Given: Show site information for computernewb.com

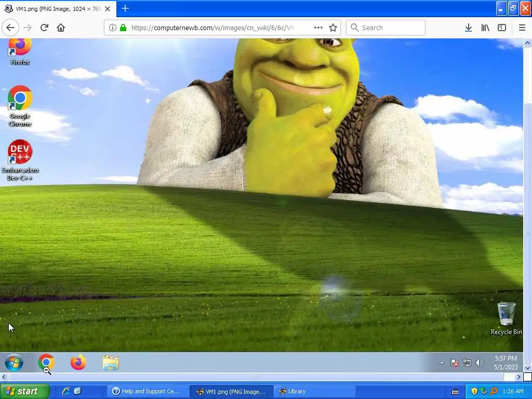Looking at the screenshot, I should point(112,28).
